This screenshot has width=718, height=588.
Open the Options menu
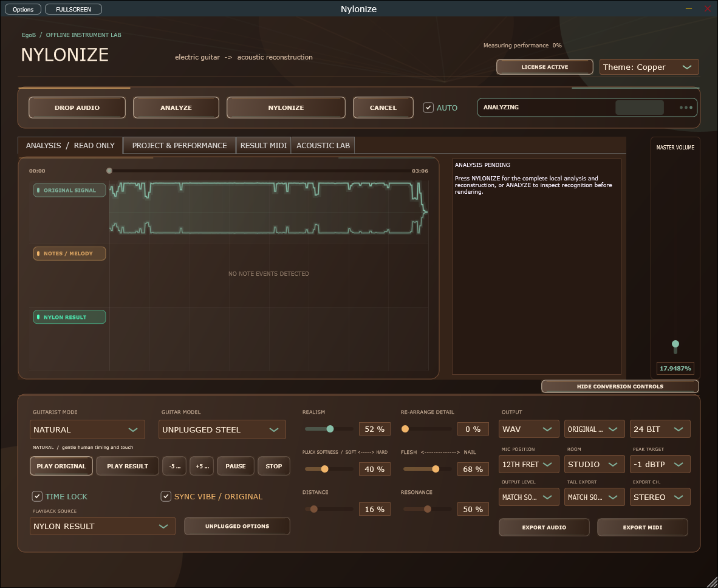pos(23,9)
